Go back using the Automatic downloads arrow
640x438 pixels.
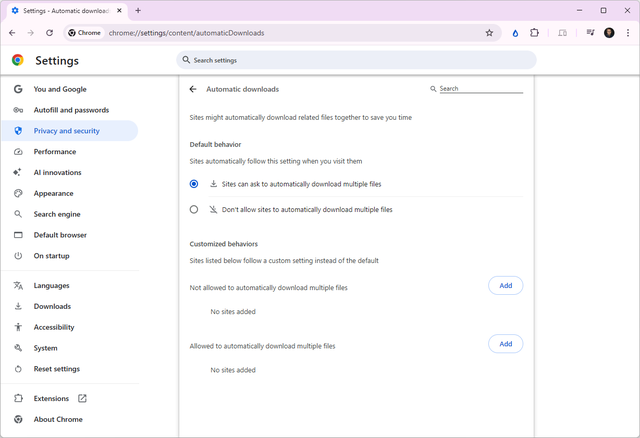click(x=193, y=89)
